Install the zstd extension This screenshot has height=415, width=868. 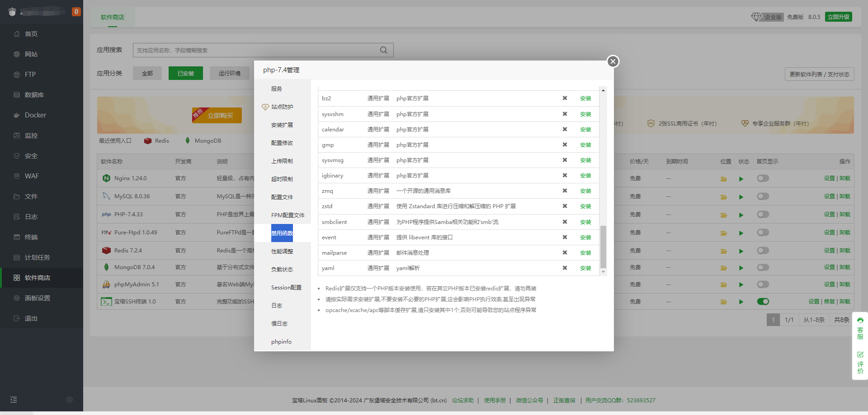[x=585, y=206]
